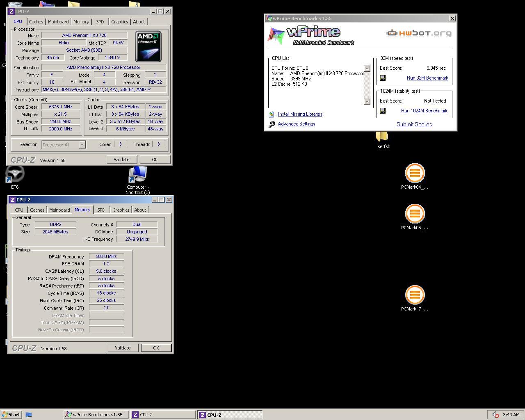The width and height of the screenshot is (525, 420).
Task: Open SPD tab in lower CPU-Z window
Action: pyautogui.click(x=101, y=210)
